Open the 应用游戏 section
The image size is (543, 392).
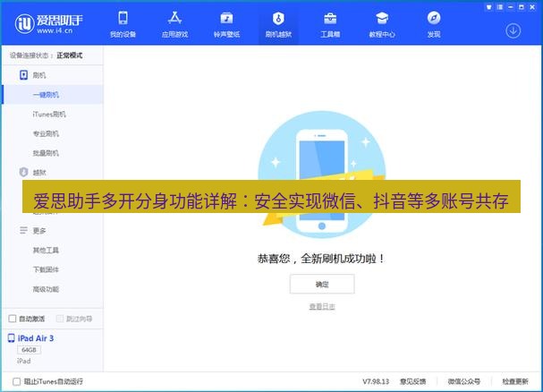[174, 24]
